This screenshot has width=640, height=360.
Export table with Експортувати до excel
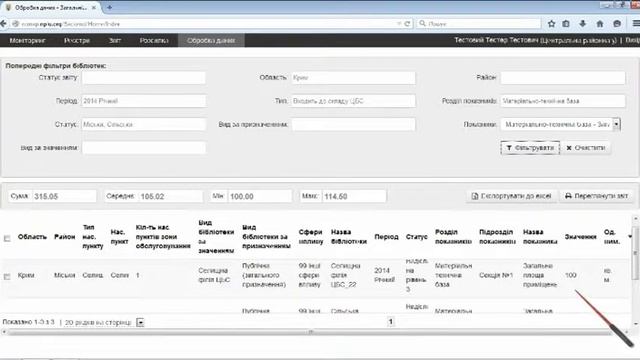pos(511,196)
